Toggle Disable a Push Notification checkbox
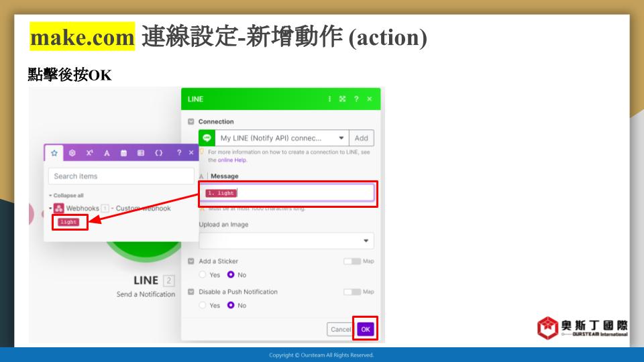 (x=191, y=292)
